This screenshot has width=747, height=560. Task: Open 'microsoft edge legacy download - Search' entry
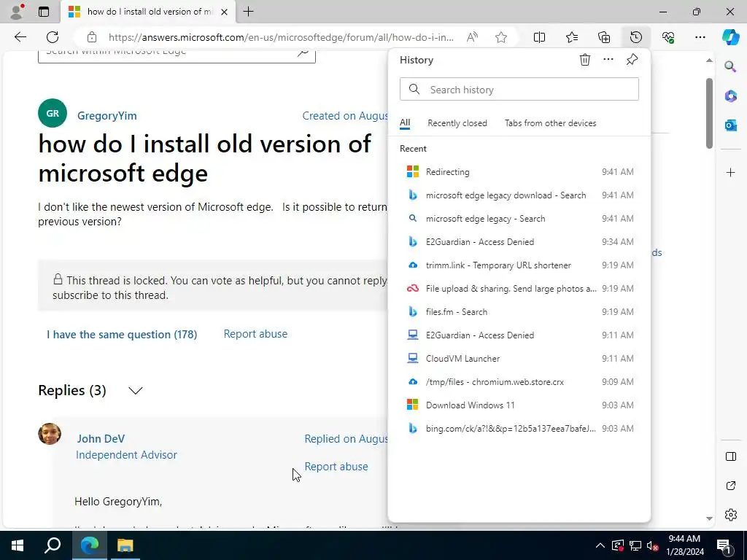pos(519,195)
